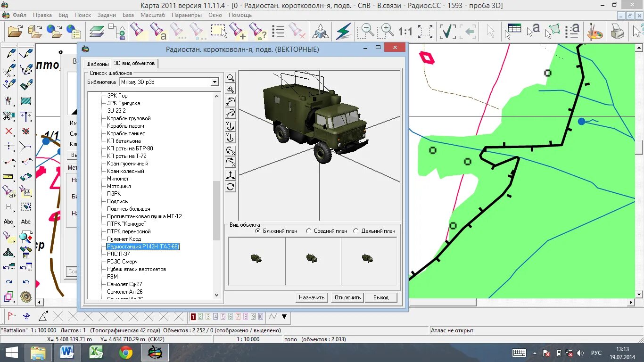Click the zoom out magnifier in main toolbar
644x362 pixels.
click(x=365, y=32)
